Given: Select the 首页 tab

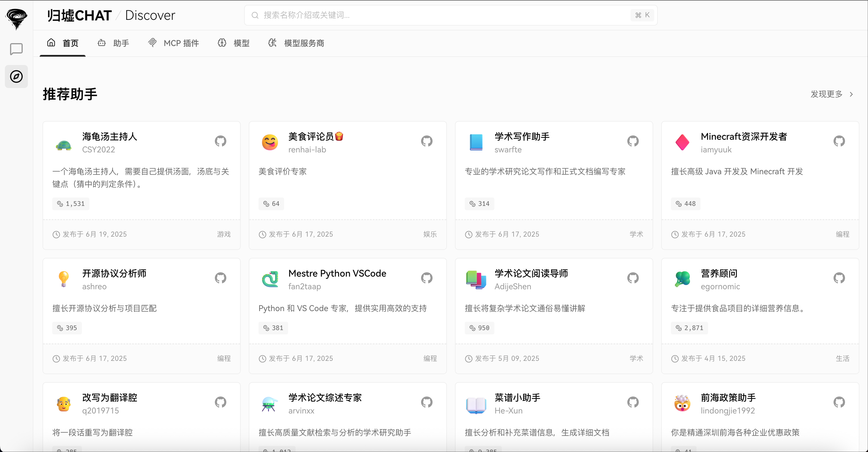Looking at the screenshot, I should tap(63, 43).
